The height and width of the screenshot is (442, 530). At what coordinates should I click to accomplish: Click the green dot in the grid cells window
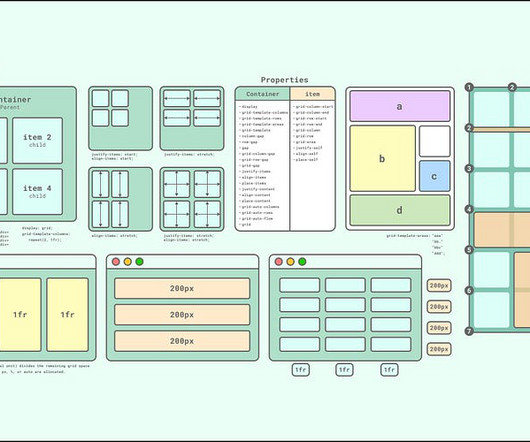pyautogui.click(x=302, y=262)
